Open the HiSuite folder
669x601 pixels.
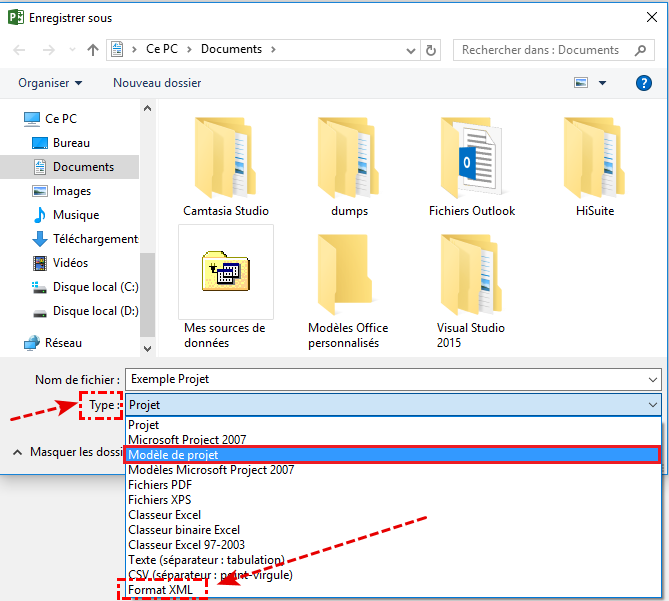coord(595,166)
